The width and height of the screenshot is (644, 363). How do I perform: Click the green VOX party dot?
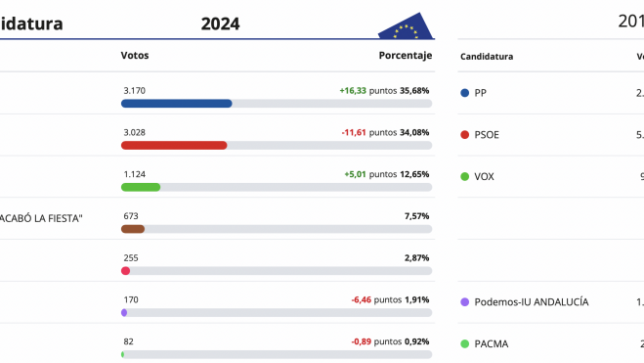465,177
